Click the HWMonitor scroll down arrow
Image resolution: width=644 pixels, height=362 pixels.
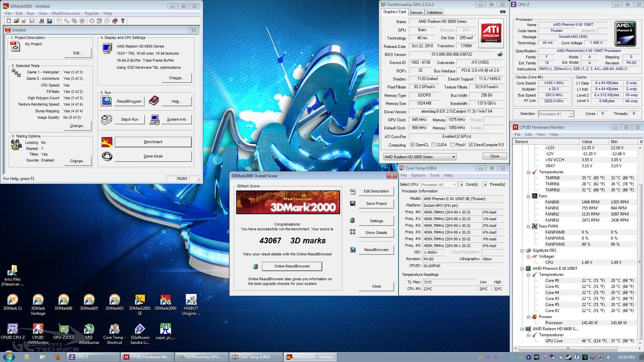tap(640, 343)
